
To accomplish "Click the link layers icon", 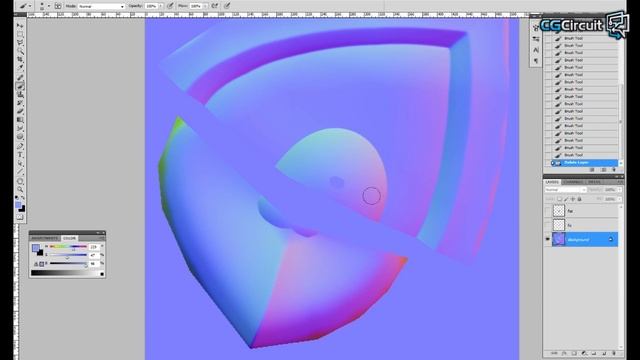I will click(554, 353).
